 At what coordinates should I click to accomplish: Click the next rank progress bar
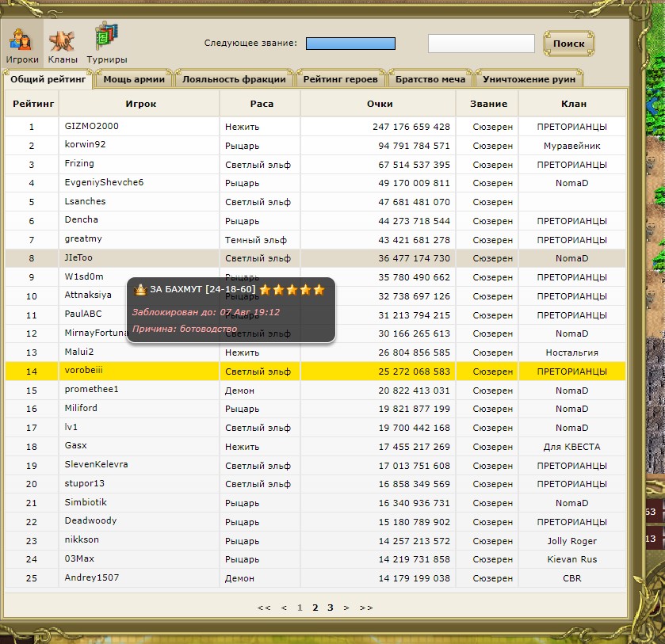(350, 44)
